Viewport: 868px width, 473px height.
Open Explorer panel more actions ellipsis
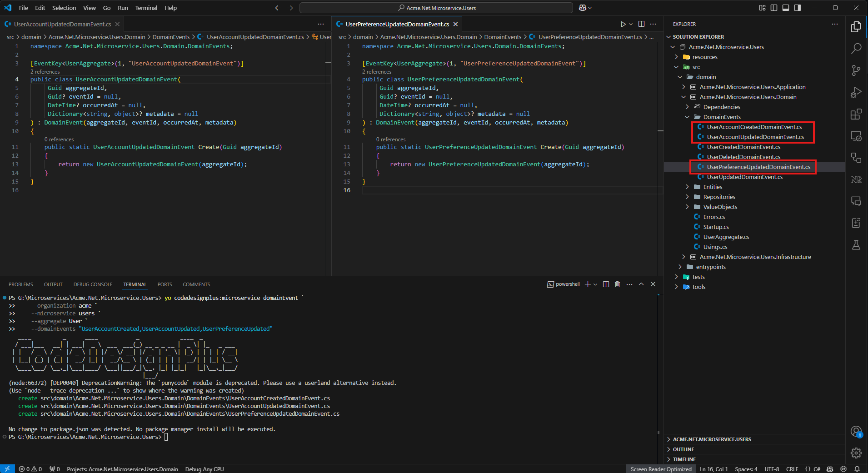click(x=835, y=24)
